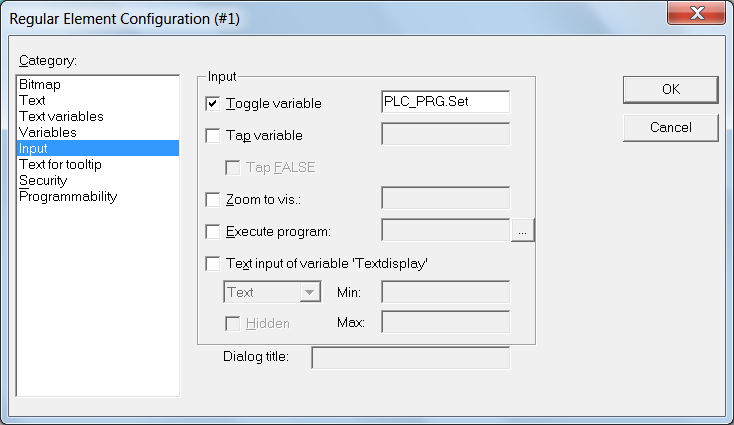Confirm settings with the OK button
The image size is (734, 425).
(x=670, y=89)
